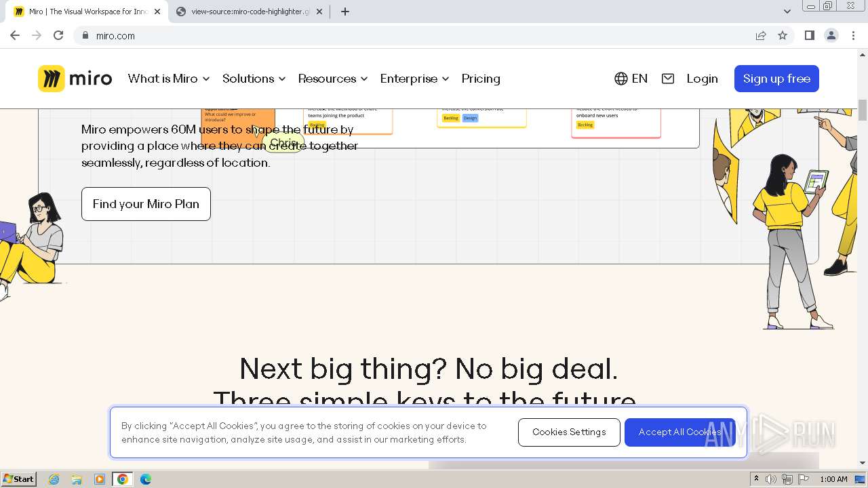868x488 pixels.
Task: Open the Pricing page
Action: (x=481, y=79)
